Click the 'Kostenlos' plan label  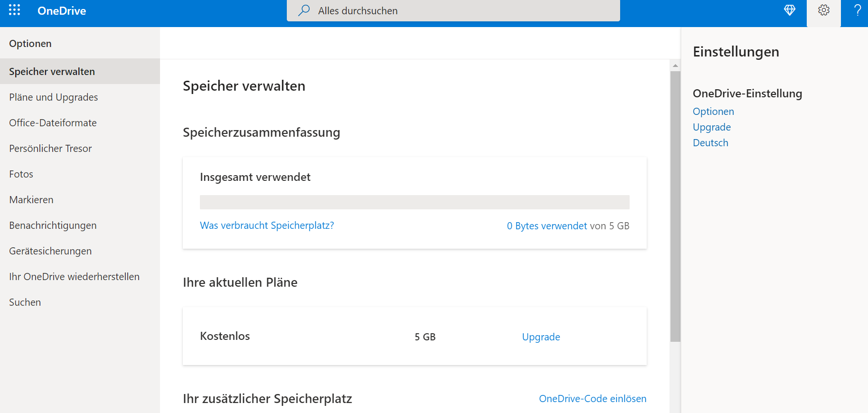pyautogui.click(x=225, y=336)
